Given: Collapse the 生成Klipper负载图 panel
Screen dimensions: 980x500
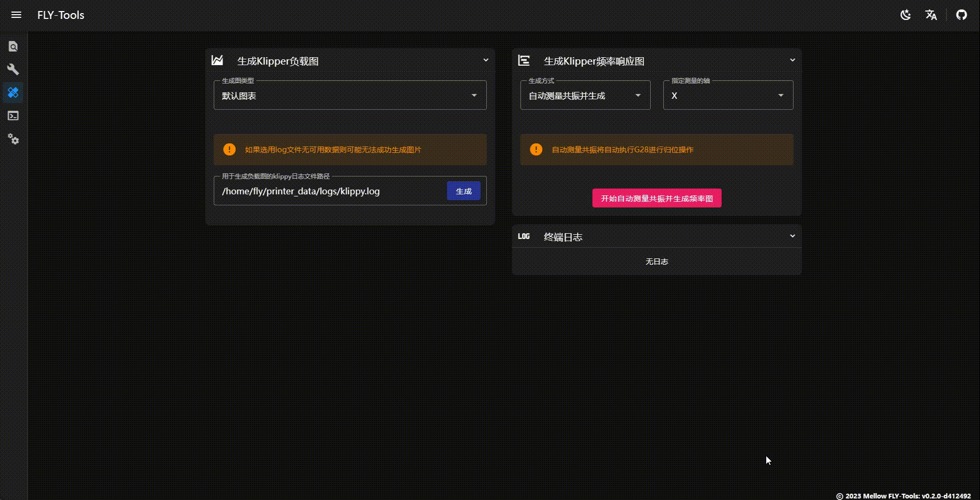Looking at the screenshot, I should tap(486, 60).
